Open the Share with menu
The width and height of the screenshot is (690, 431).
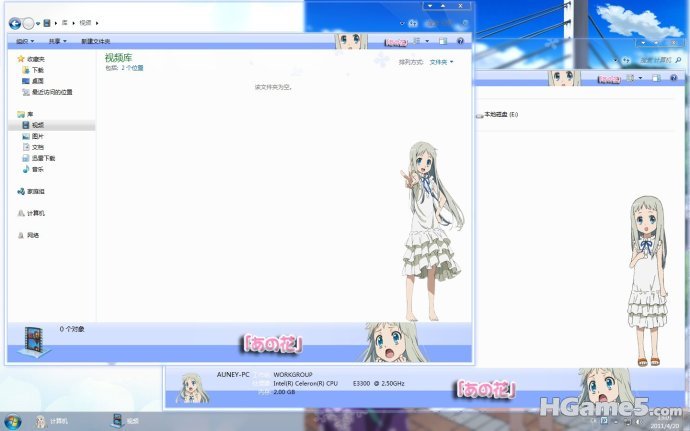pyautogui.click(x=56, y=42)
